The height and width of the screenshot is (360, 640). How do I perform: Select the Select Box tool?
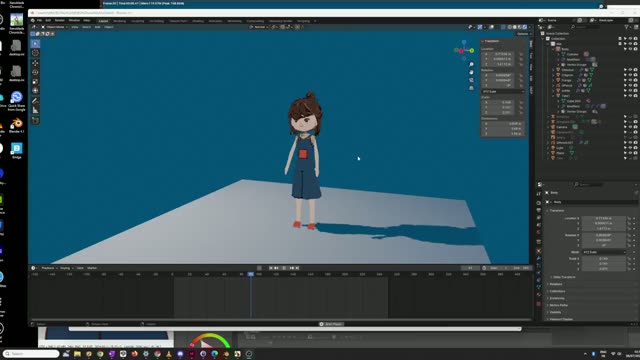point(36,44)
